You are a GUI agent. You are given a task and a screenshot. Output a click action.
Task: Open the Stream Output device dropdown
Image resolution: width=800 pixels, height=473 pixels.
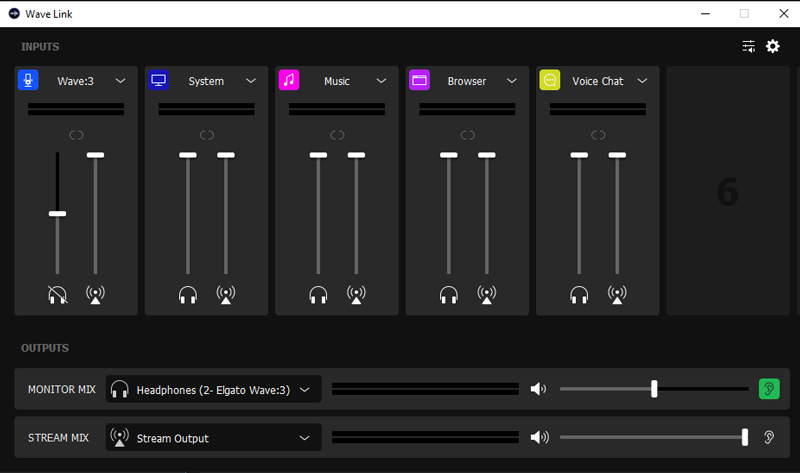pos(214,438)
